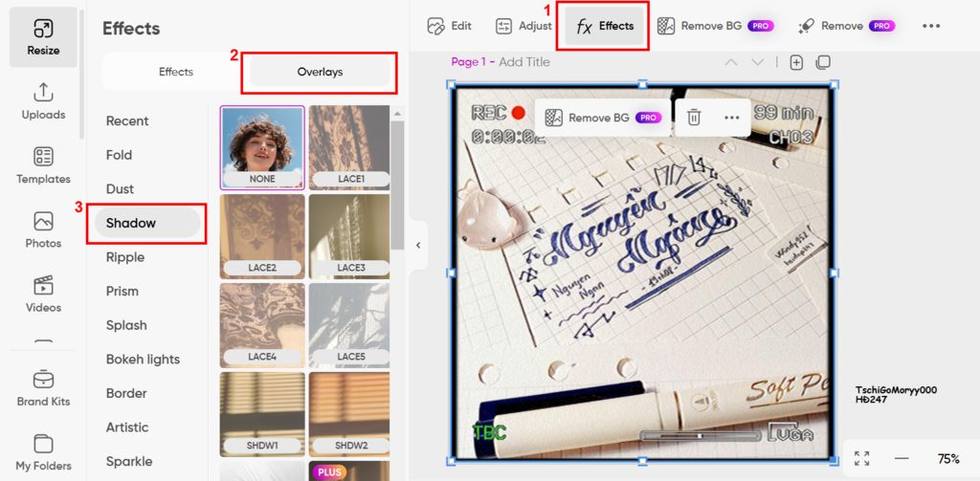980x481 pixels.
Task: Delete image with trash icon
Action: pos(694,118)
